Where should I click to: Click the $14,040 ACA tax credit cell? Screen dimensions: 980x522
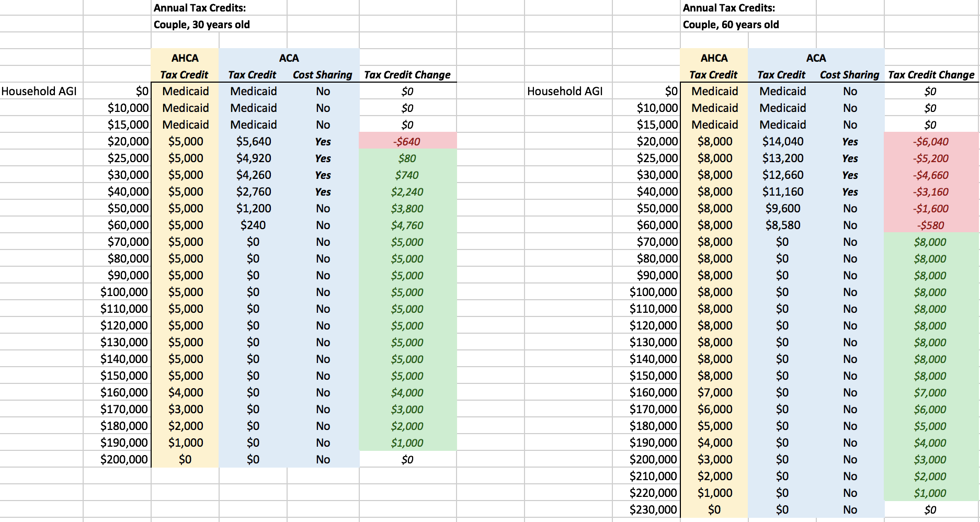(x=782, y=142)
